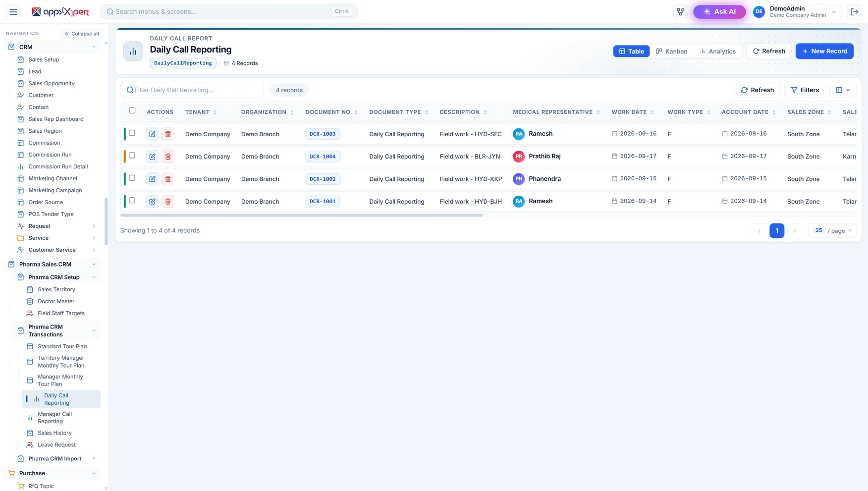
Task: Edit record DCR-1002
Action: [152, 179]
